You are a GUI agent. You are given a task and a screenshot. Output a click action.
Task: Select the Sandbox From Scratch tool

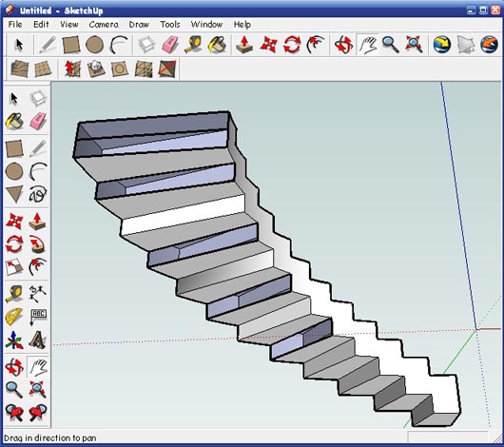pos(43,68)
